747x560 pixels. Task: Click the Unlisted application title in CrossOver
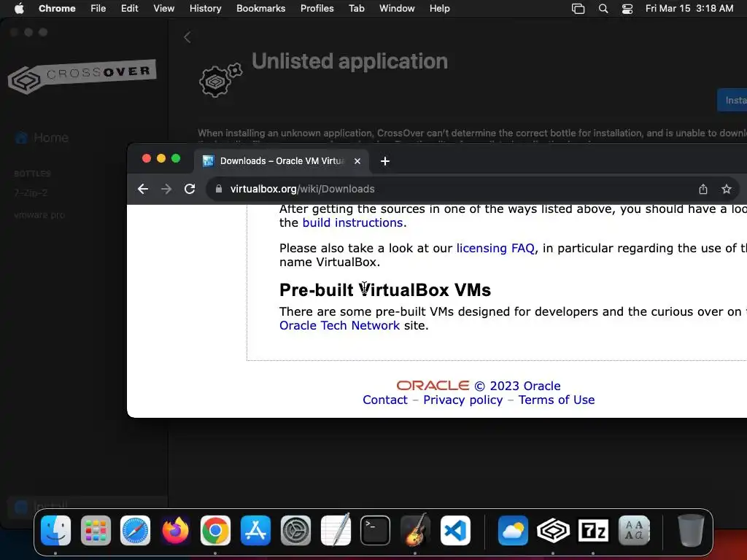click(x=349, y=61)
